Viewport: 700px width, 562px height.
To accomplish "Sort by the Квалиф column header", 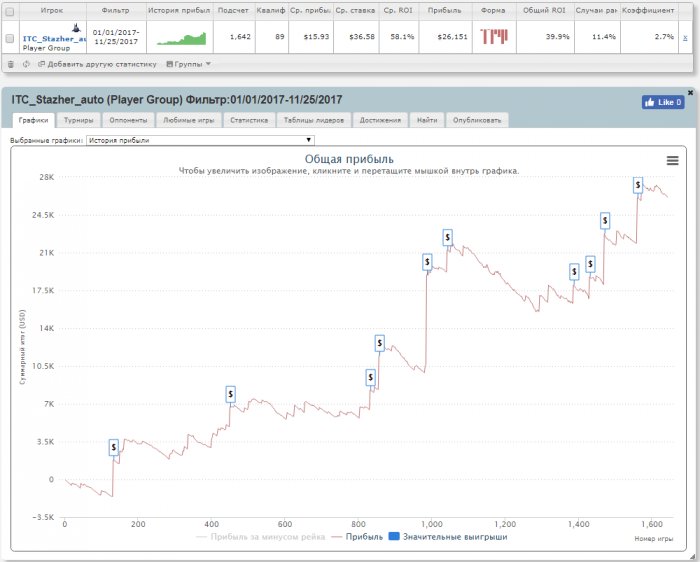I will (271, 10).
